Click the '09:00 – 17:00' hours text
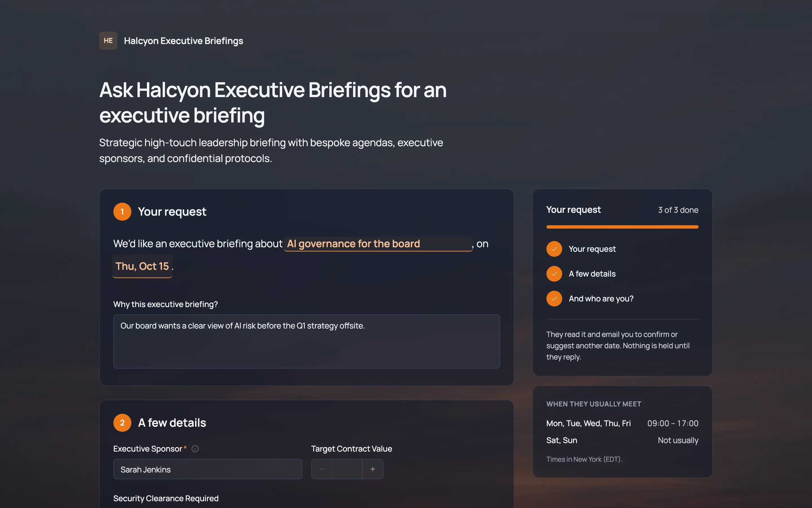812x508 pixels. point(673,423)
